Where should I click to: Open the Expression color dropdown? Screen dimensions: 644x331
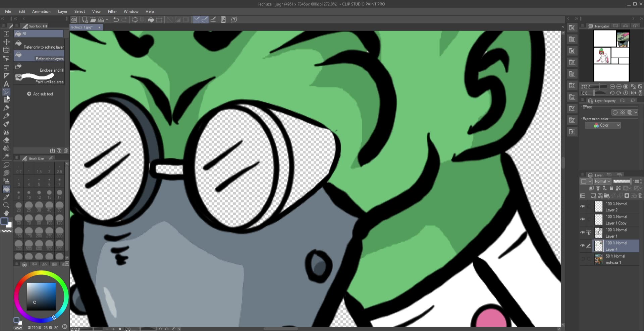(x=603, y=125)
